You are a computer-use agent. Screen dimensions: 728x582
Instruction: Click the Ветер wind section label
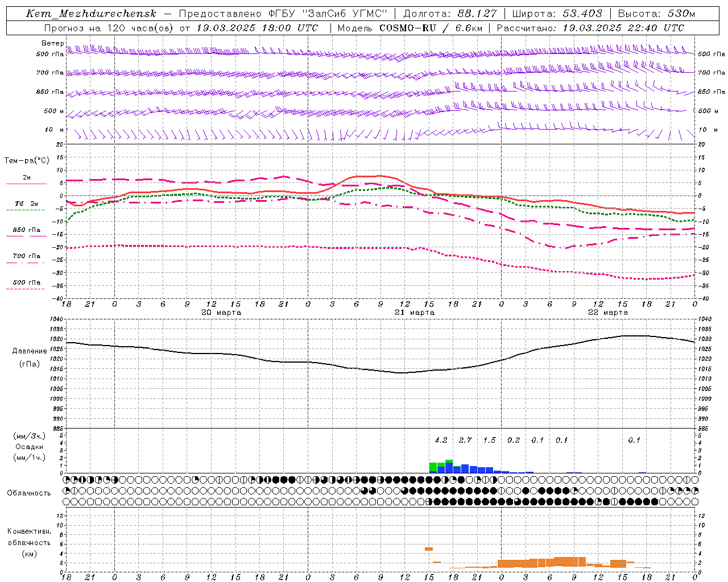pyautogui.click(x=52, y=43)
